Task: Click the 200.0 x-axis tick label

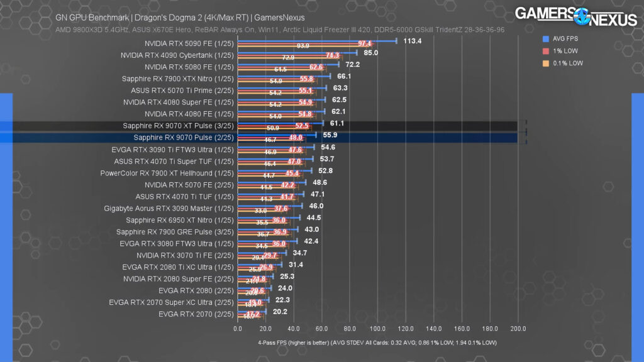Action: pos(518,329)
